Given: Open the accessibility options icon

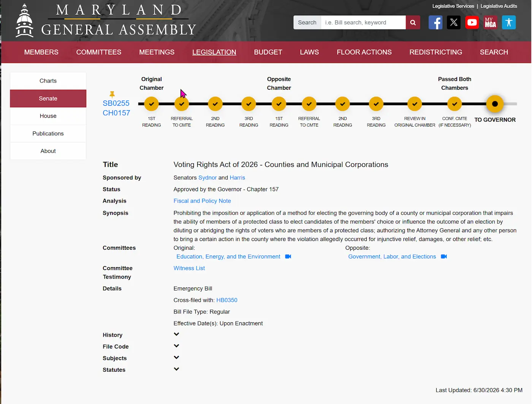Looking at the screenshot, I should point(509,22).
